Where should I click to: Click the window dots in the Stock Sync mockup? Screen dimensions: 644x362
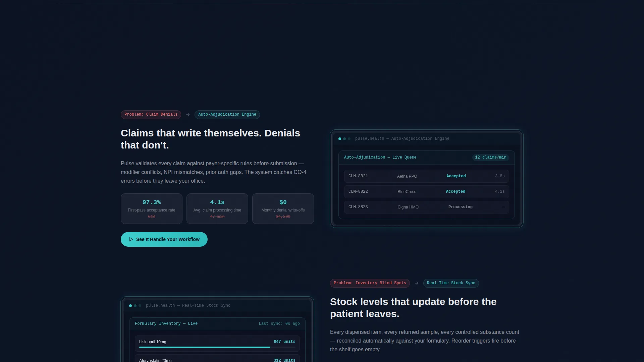coord(135,306)
